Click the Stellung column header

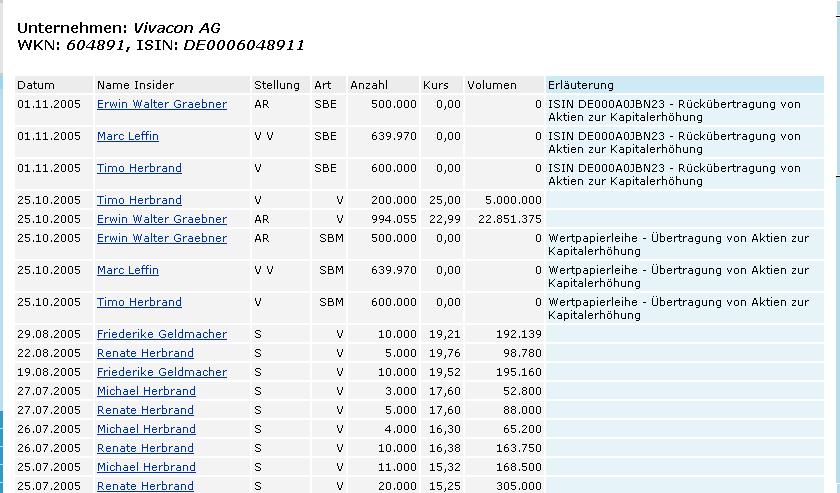point(277,85)
